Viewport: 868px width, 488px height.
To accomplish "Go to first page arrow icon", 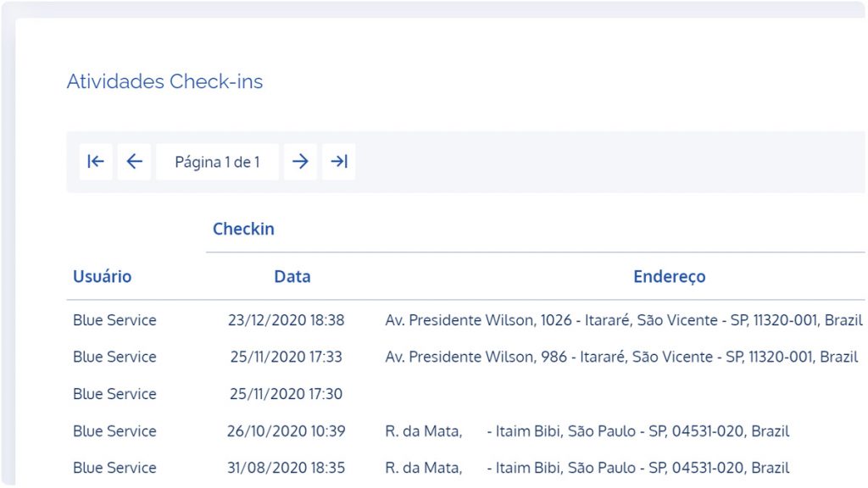I will (96, 162).
